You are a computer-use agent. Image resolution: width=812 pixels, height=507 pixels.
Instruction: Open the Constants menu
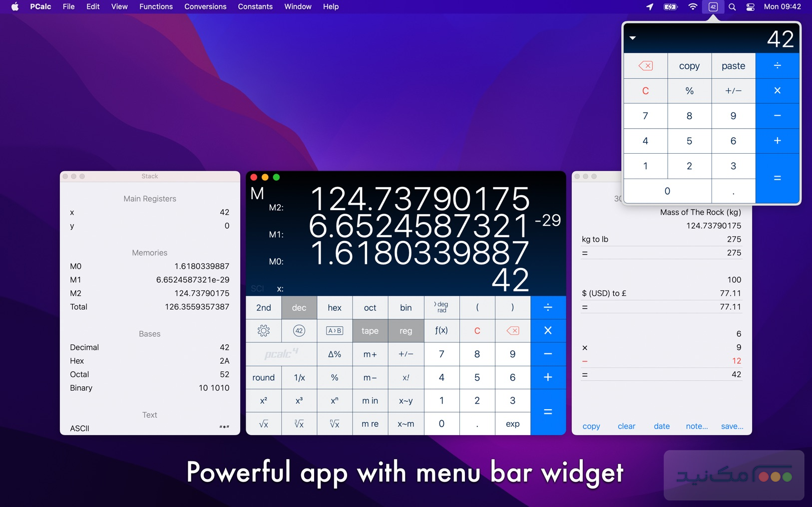pos(255,6)
